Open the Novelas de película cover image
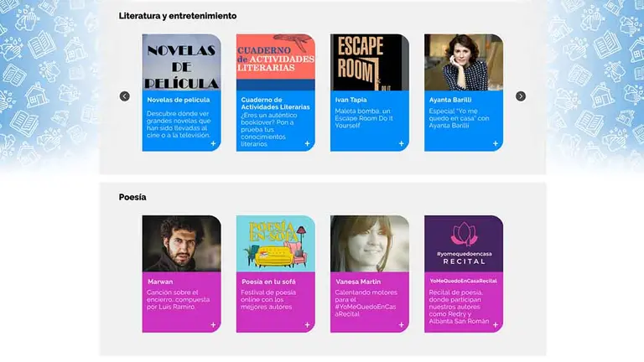644x362 pixels. pyautogui.click(x=181, y=62)
